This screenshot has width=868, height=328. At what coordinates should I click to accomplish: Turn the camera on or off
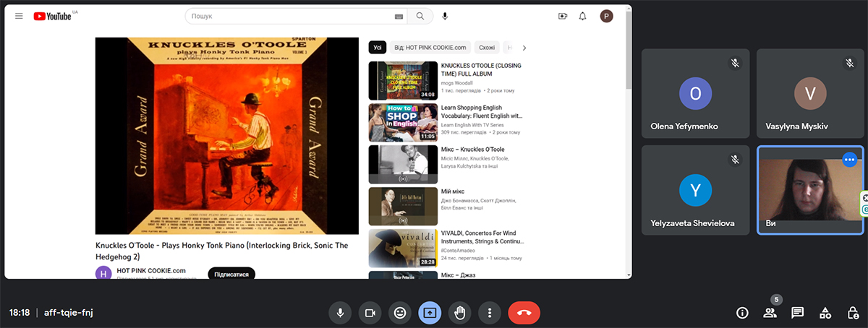pos(370,313)
